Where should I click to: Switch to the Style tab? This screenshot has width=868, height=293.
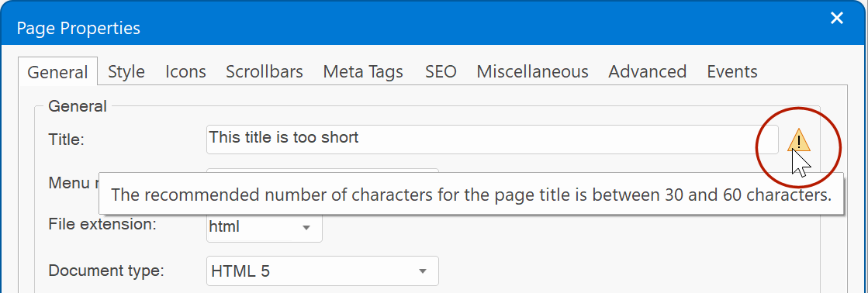pyautogui.click(x=126, y=71)
